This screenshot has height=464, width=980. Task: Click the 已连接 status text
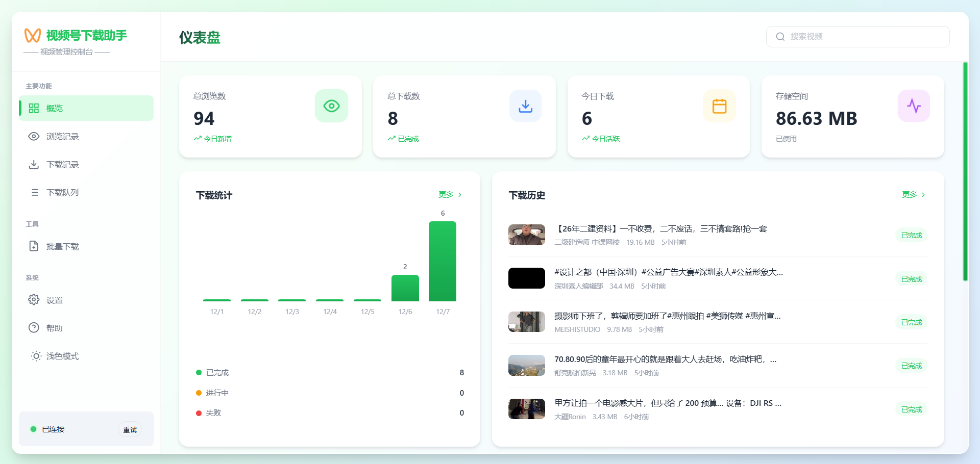[53, 429]
